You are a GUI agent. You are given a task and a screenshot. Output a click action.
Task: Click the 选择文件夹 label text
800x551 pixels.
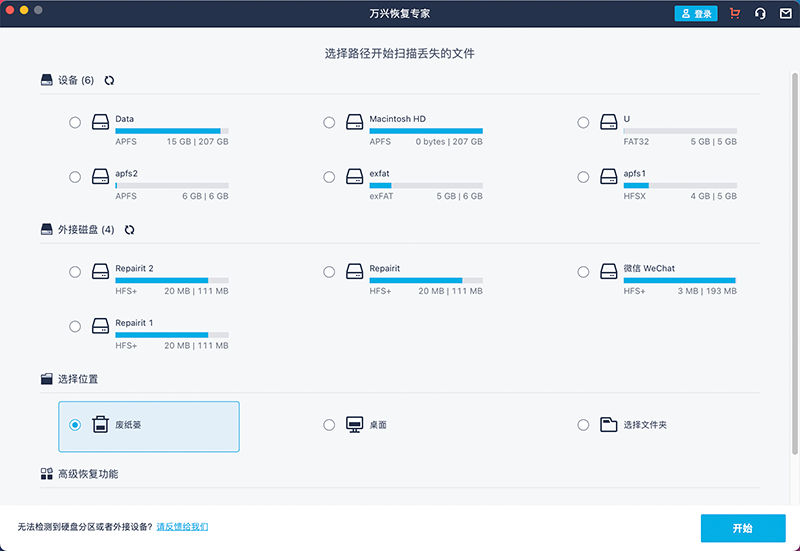[645, 425]
